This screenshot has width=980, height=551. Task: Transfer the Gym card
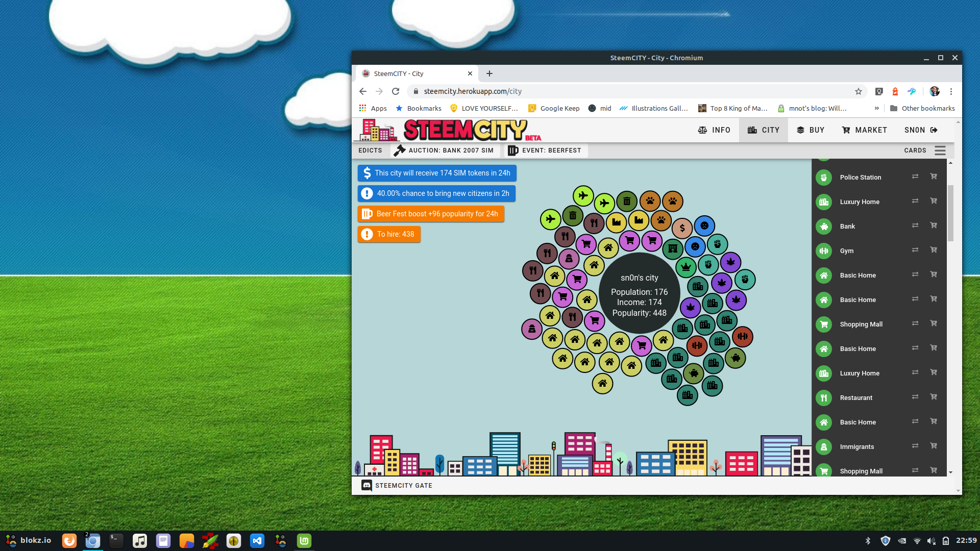915,250
